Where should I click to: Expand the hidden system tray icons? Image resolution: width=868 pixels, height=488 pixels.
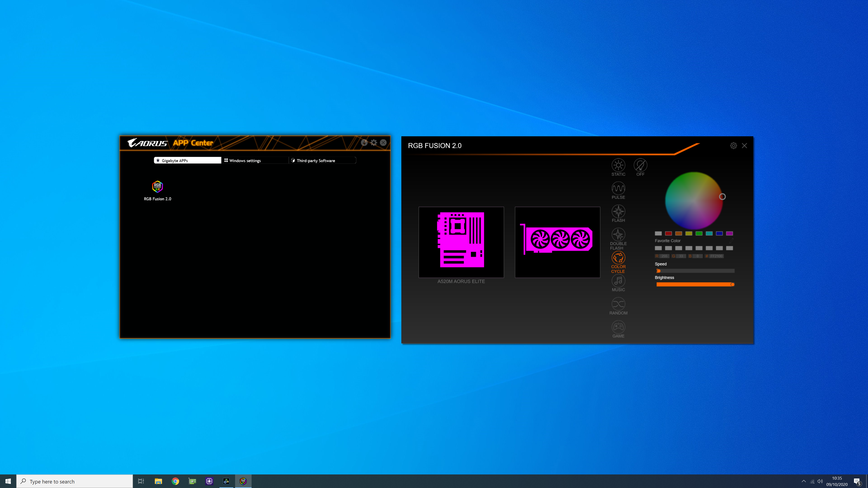[804, 481]
